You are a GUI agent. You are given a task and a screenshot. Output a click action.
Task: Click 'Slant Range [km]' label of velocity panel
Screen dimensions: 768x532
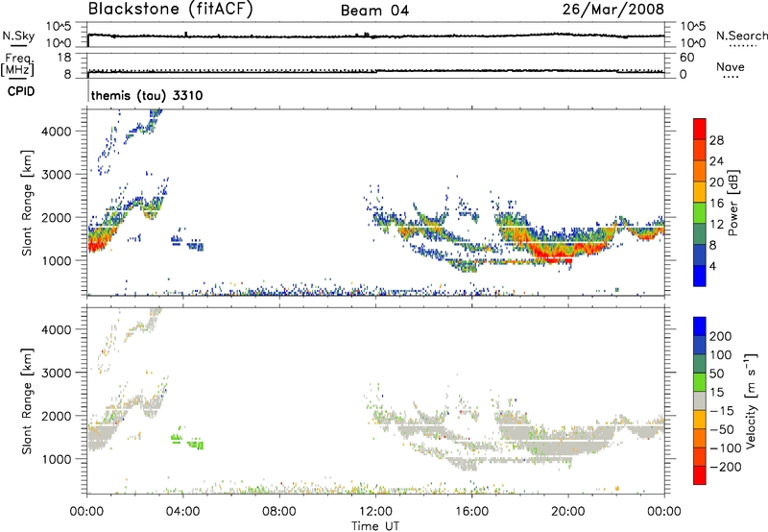click(x=27, y=401)
